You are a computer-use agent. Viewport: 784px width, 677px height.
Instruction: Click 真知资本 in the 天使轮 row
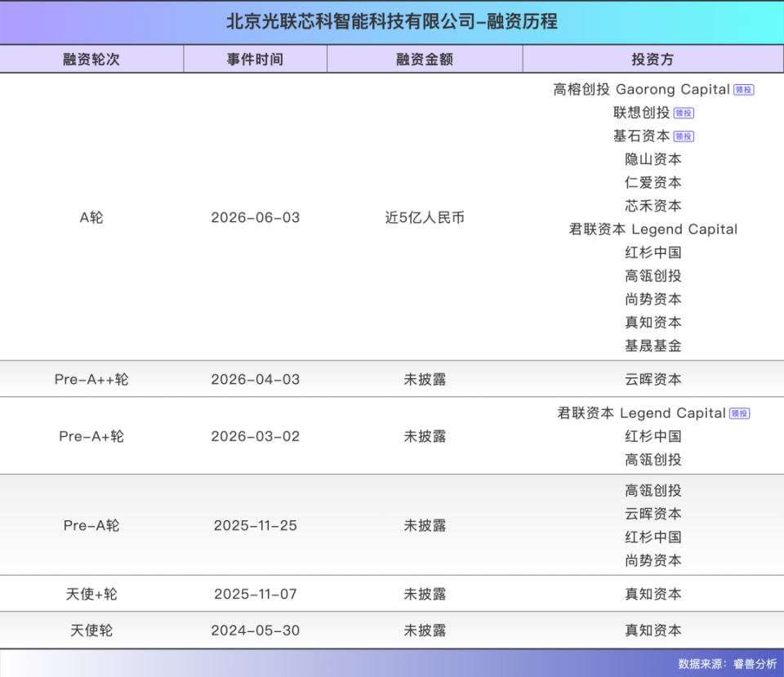[653, 630]
